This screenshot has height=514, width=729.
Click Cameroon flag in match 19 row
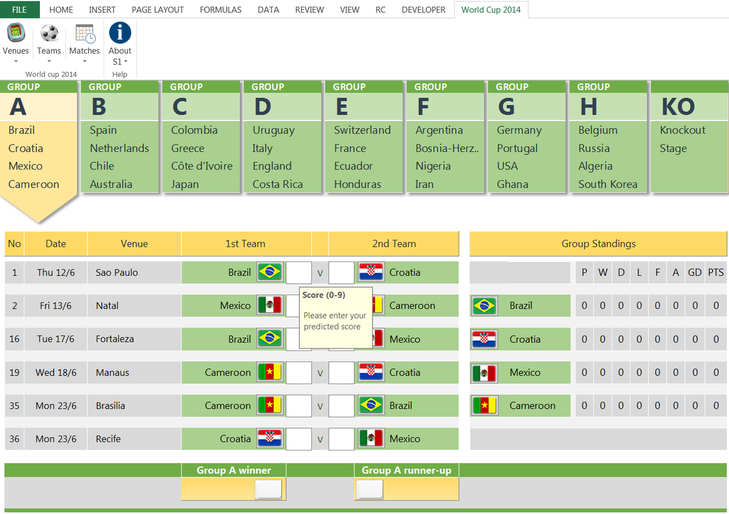coord(270,372)
